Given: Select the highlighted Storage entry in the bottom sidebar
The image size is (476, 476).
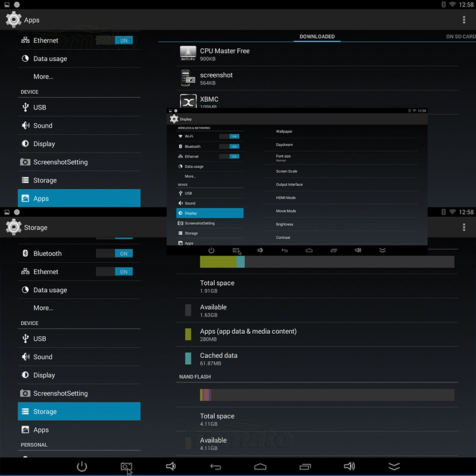Looking at the screenshot, I should pyautogui.click(x=79, y=411).
